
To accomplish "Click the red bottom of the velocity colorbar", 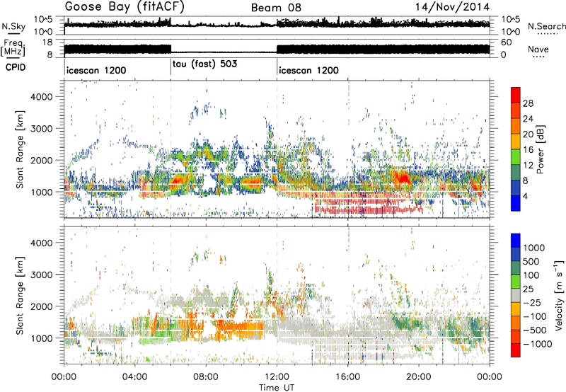I will click(516, 350).
